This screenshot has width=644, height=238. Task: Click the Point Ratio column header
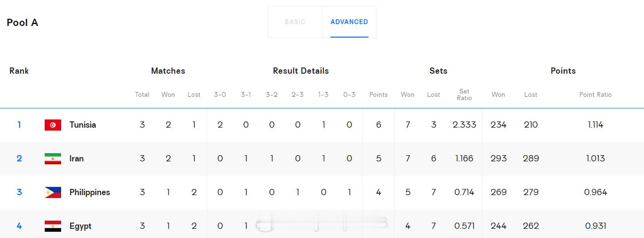[595, 94]
